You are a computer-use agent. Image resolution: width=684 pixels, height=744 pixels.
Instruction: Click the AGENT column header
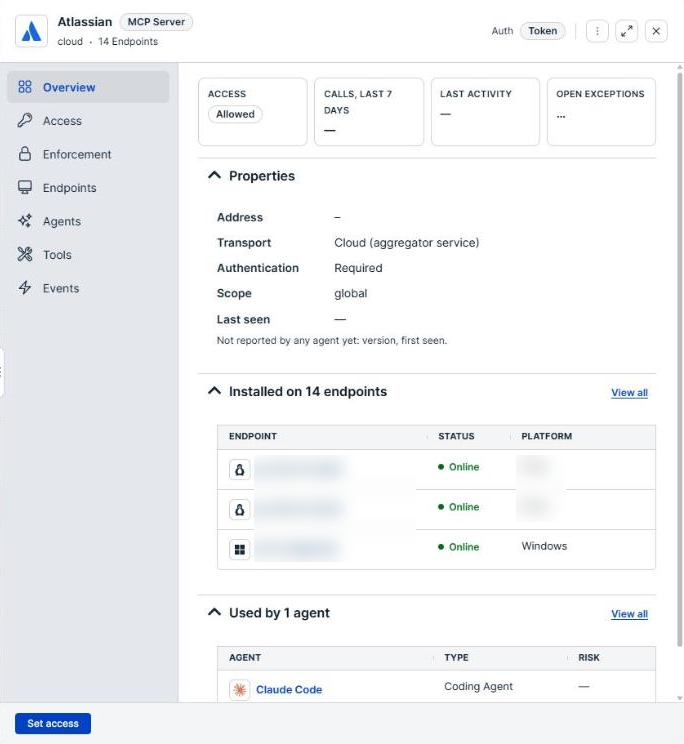(x=245, y=657)
